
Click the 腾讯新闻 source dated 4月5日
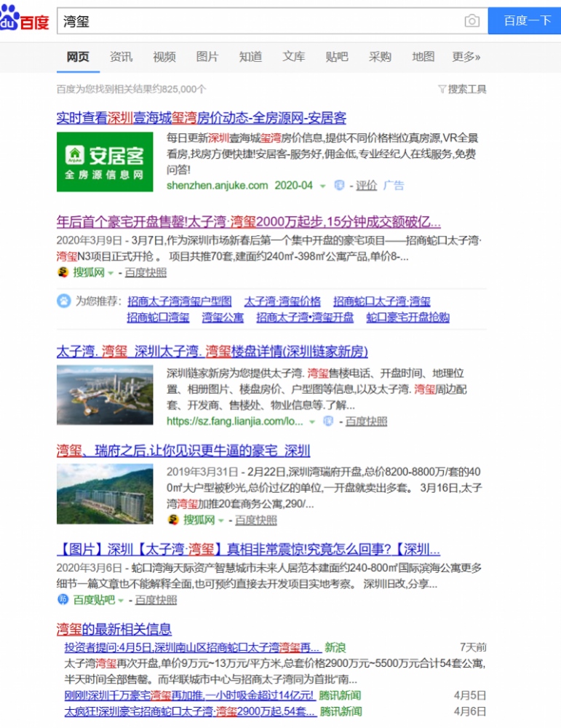pyautogui.click(x=340, y=695)
